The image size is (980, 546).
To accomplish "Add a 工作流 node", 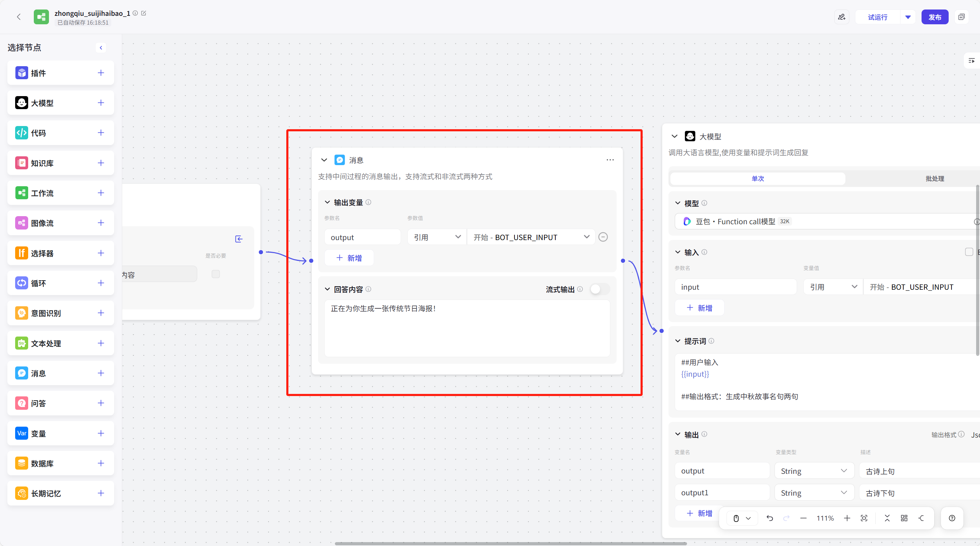I will click(101, 193).
